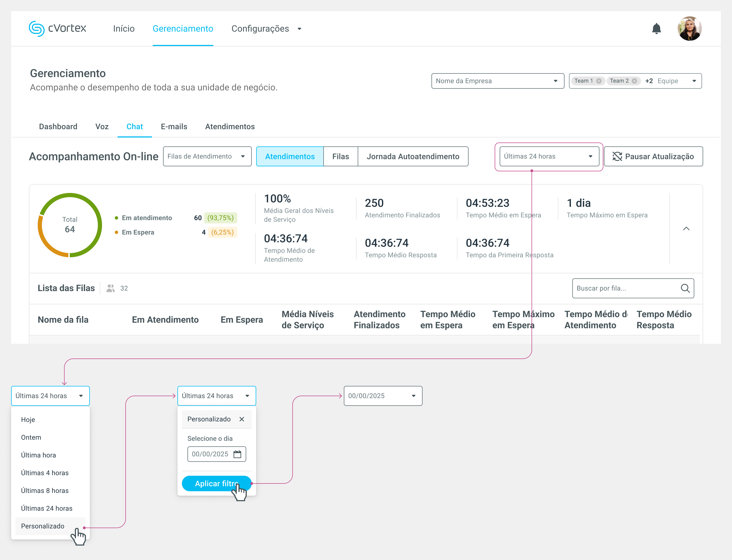Image resolution: width=732 pixels, height=560 pixels.
Task: Click the Pausar Atualização button
Action: coord(653,156)
